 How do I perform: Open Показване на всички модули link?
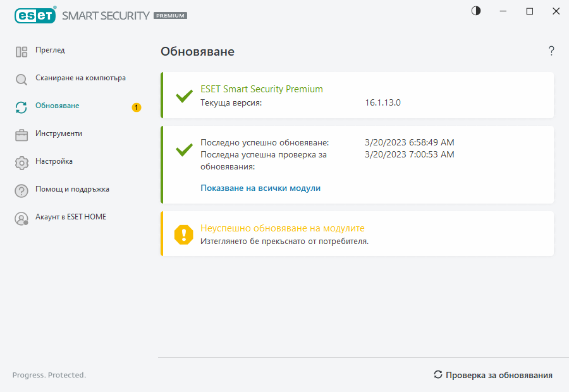[260, 188]
